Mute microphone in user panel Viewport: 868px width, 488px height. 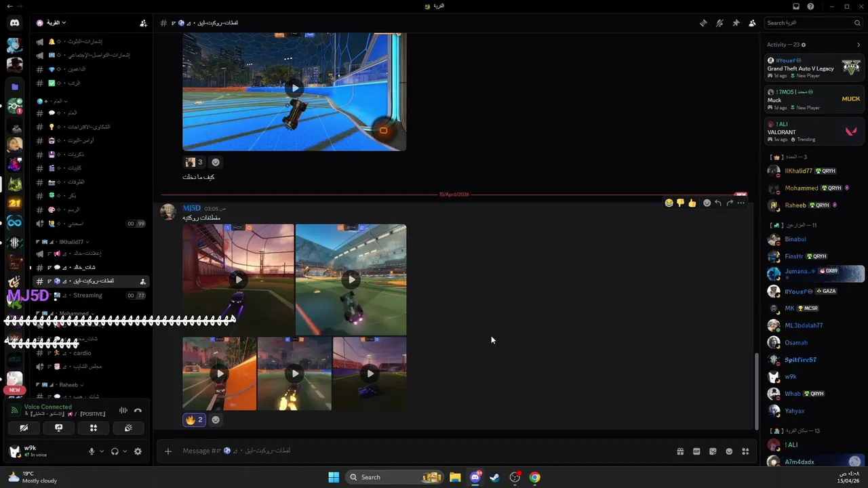(92, 451)
